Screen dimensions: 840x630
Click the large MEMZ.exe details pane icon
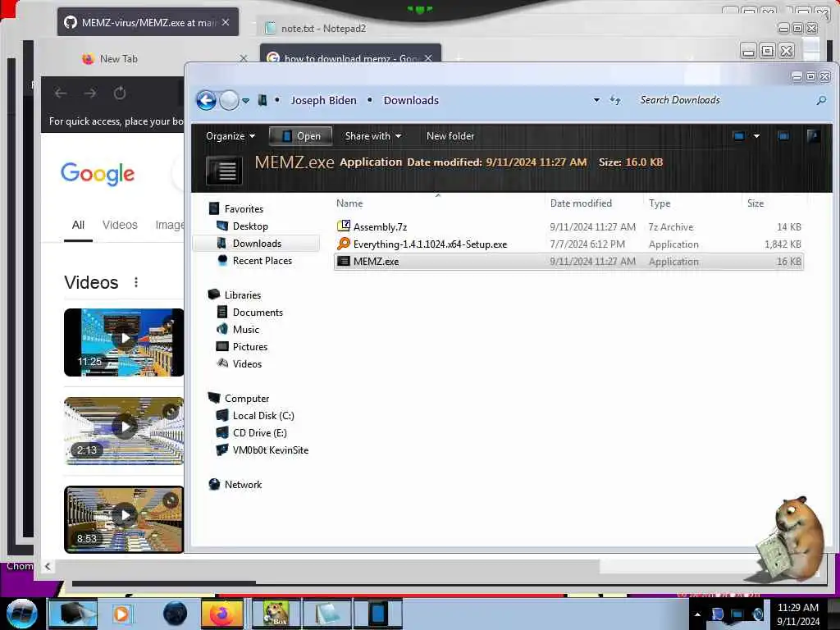[225, 170]
